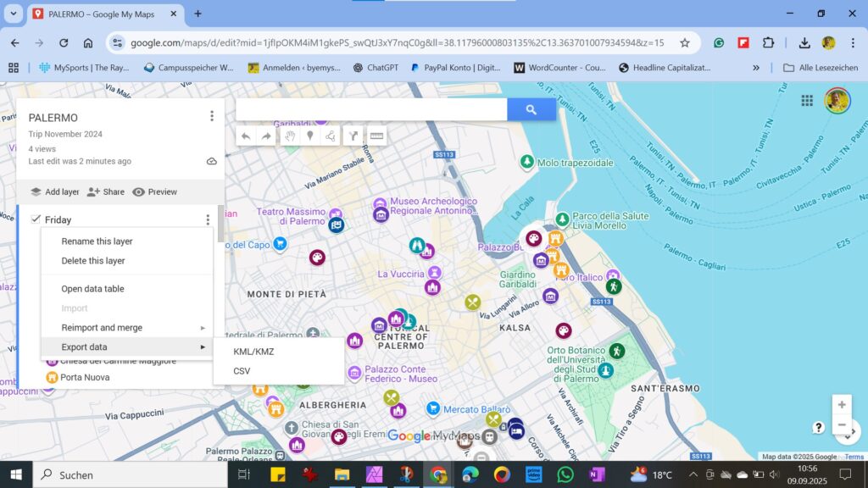Image resolution: width=868 pixels, height=488 pixels.
Task: Click the undo arrow in map toolbar
Action: [x=246, y=136]
